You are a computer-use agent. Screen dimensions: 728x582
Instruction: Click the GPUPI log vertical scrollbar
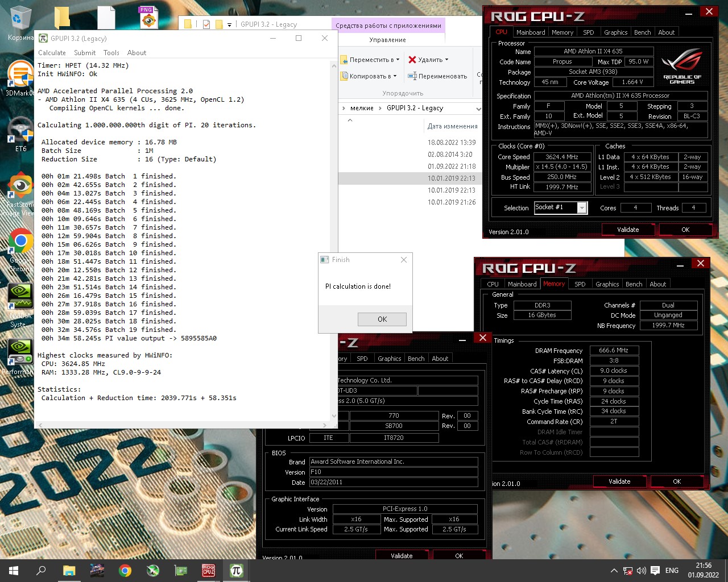[x=334, y=241]
